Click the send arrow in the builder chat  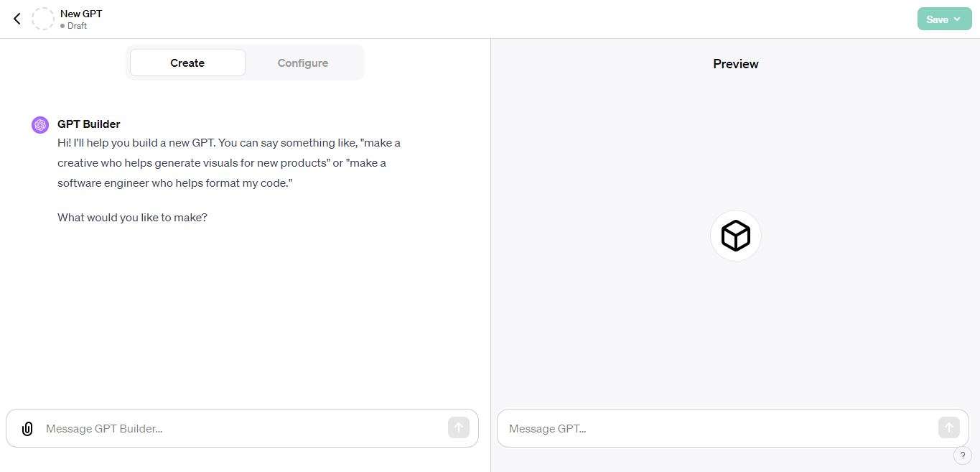tap(458, 427)
